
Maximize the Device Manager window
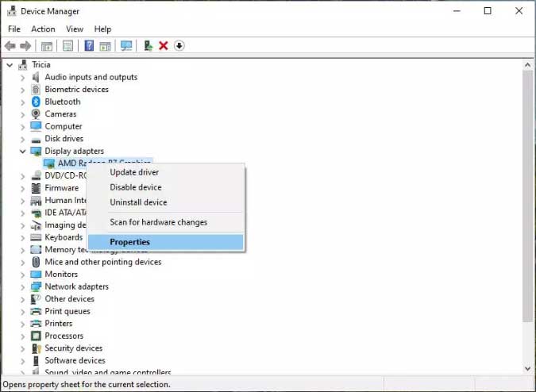488,11
